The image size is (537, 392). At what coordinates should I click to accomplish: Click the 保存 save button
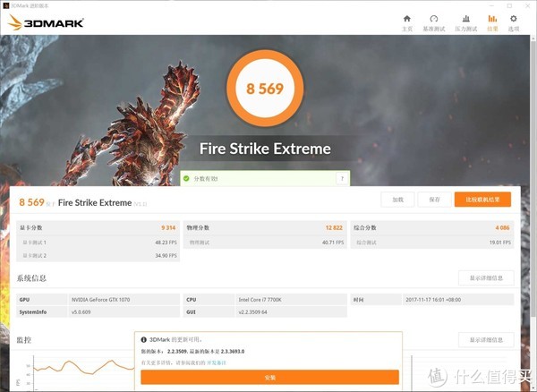434,200
